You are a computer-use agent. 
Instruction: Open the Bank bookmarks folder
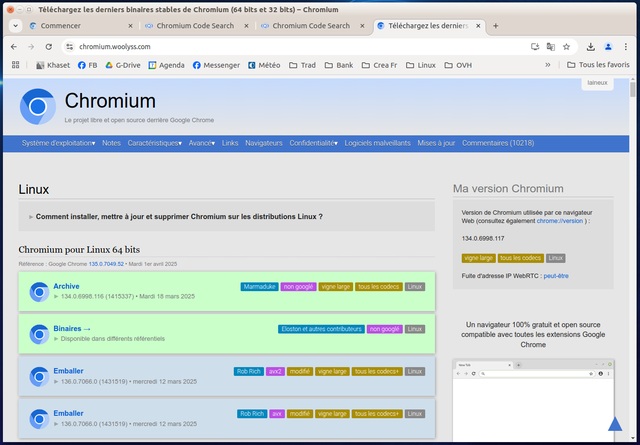(x=339, y=65)
